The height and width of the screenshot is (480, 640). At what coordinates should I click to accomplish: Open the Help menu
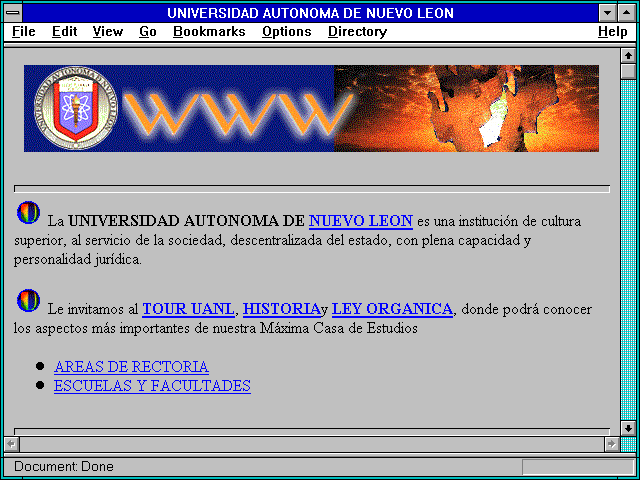[x=613, y=33]
